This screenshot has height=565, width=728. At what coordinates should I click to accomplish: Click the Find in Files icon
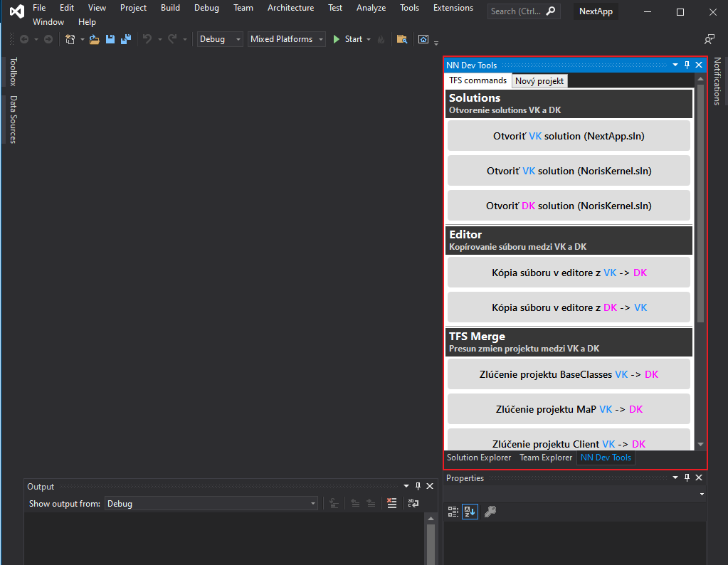402,39
